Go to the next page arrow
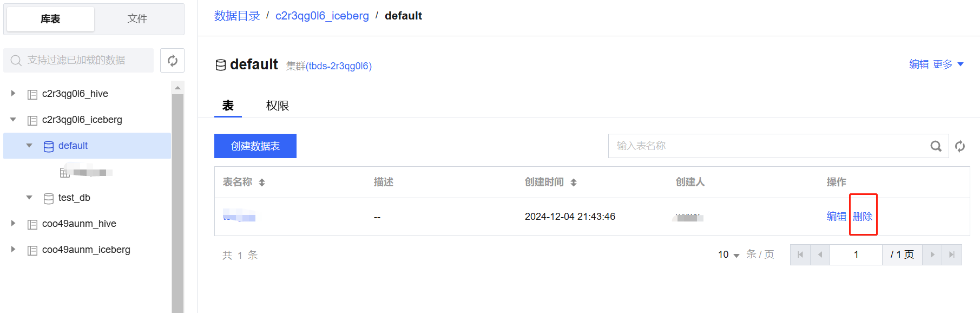The height and width of the screenshot is (313, 980). click(x=932, y=255)
